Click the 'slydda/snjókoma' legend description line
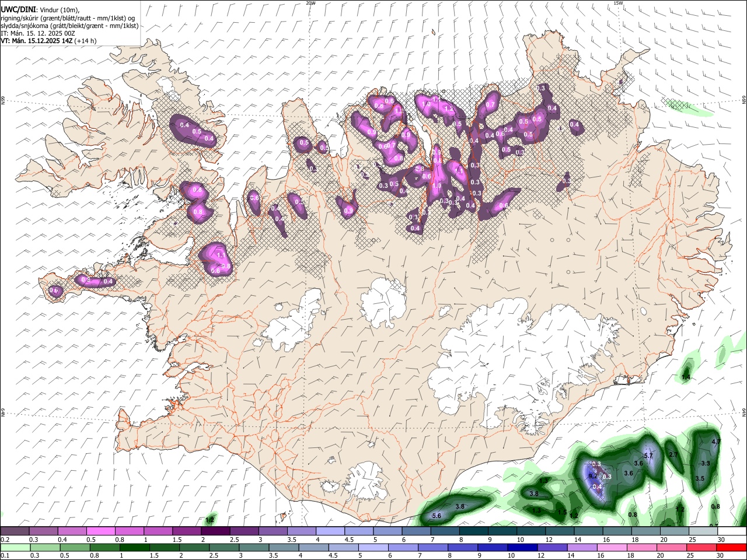Image resolution: width=747 pixels, height=560 pixels. 69,26
